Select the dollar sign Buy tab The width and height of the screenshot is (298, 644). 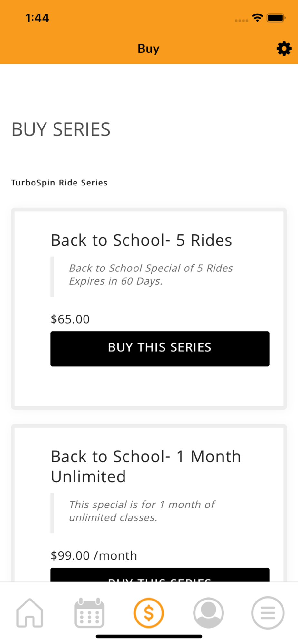(x=149, y=613)
